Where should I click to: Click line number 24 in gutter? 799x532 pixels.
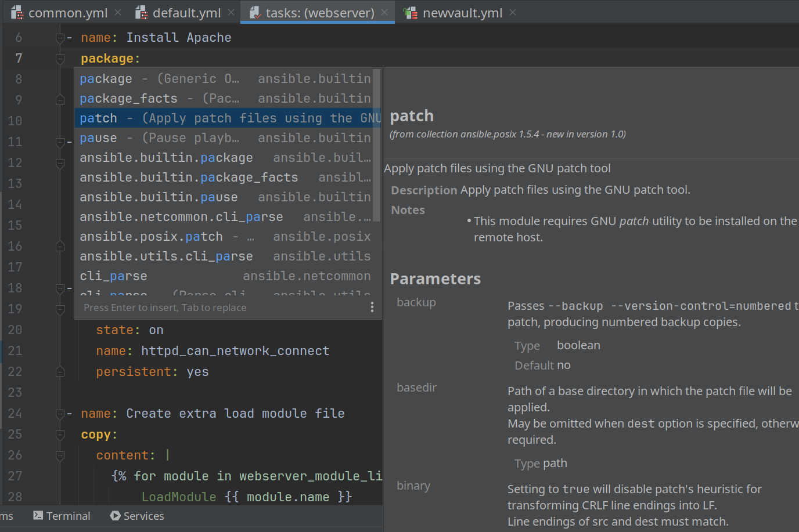click(x=15, y=414)
